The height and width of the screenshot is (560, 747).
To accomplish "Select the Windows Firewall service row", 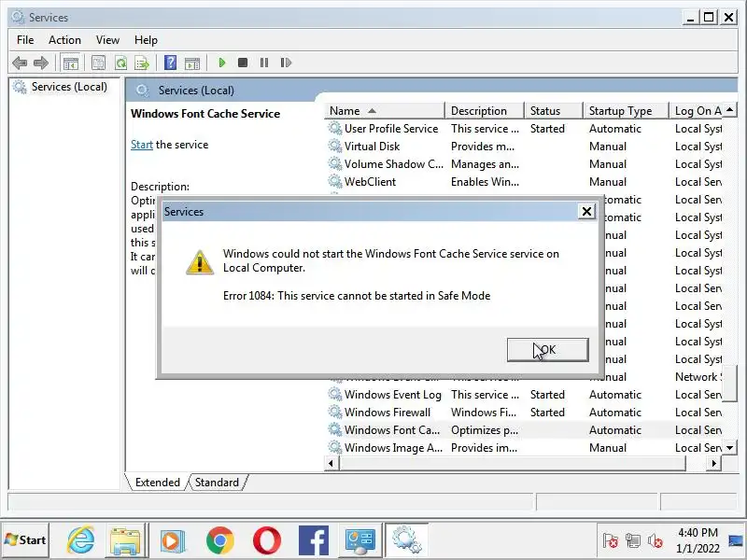I will pos(524,412).
